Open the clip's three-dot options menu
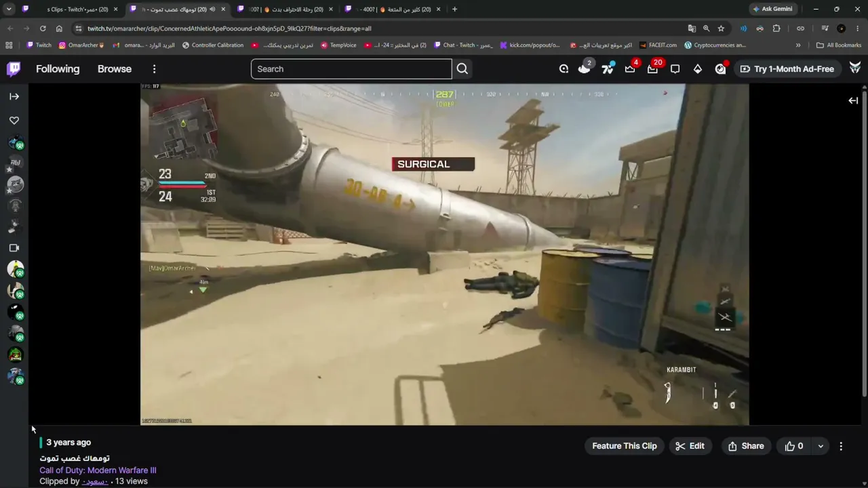Viewport: 868px width, 488px height. click(x=841, y=446)
